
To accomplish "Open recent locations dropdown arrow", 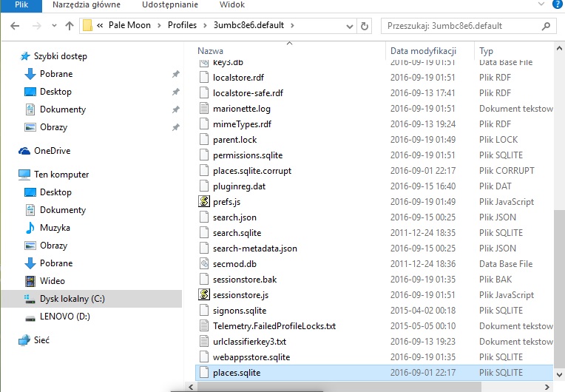I will [54, 26].
